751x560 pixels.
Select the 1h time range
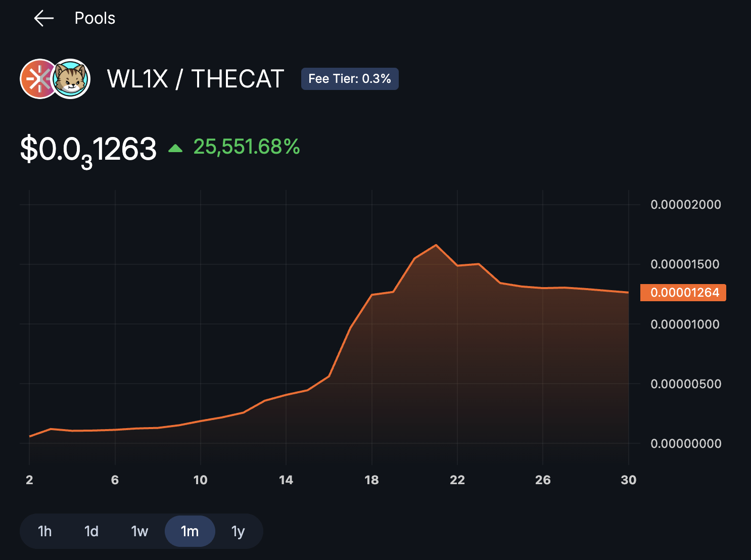(45, 531)
